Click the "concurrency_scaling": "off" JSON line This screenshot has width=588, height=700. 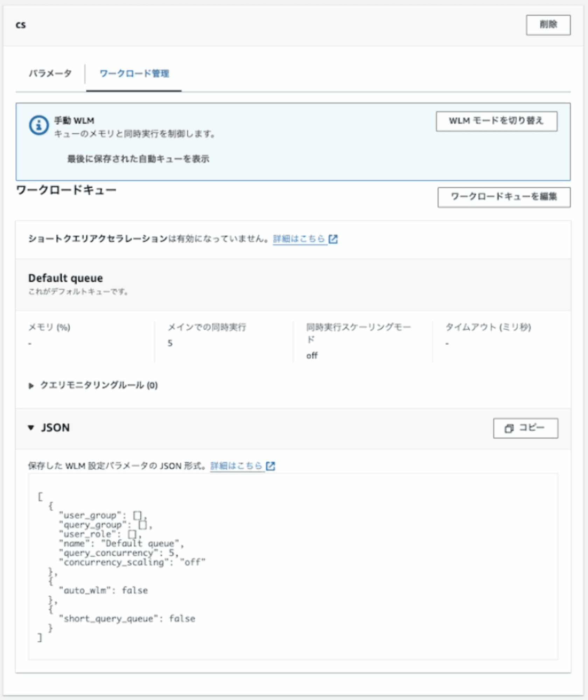tap(132, 562)
